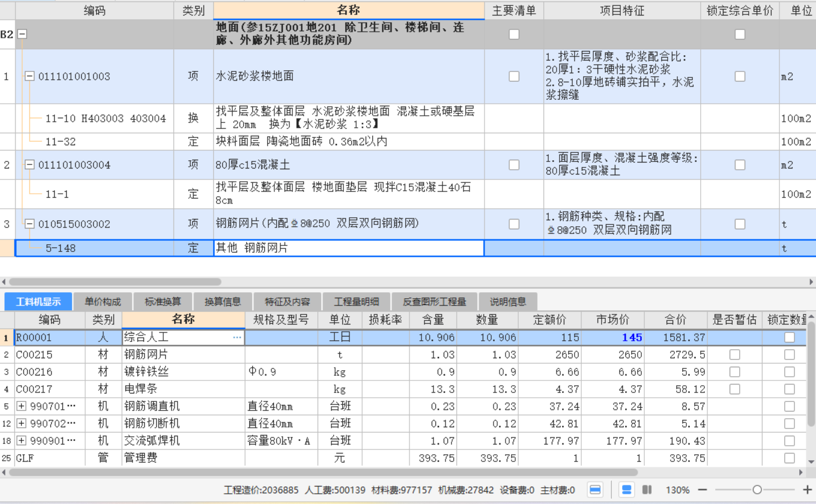
Task: Click 市场价 column header in lower table
Action: coord(612,320)
